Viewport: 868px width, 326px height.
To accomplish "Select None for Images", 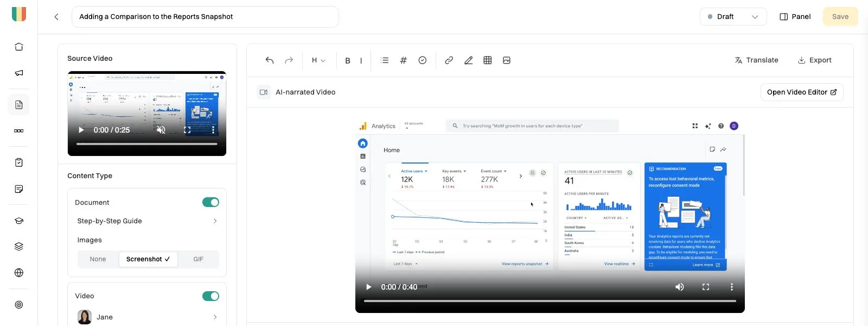I will (x=98, y=259).
